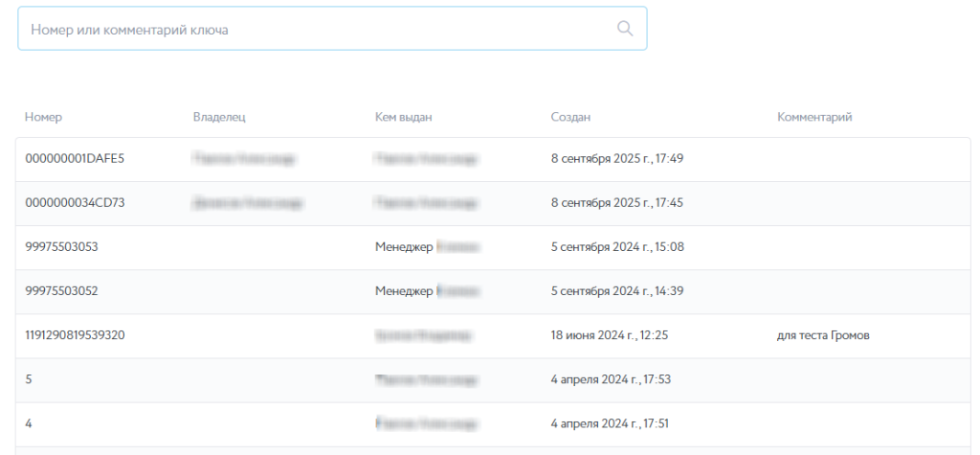This screenshot has height=455, width=980.
Task: Click the owner name for key 0000000034CD73
Action: click(247, 203)
